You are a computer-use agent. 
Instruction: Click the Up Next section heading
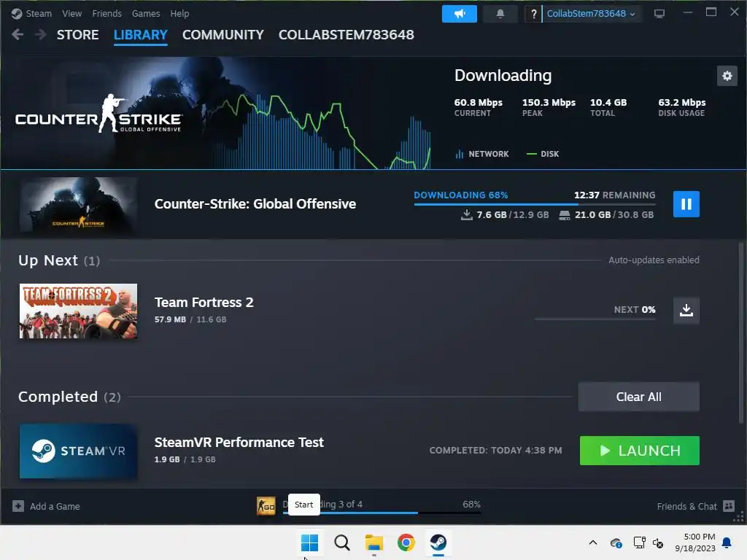pos(59,260)
